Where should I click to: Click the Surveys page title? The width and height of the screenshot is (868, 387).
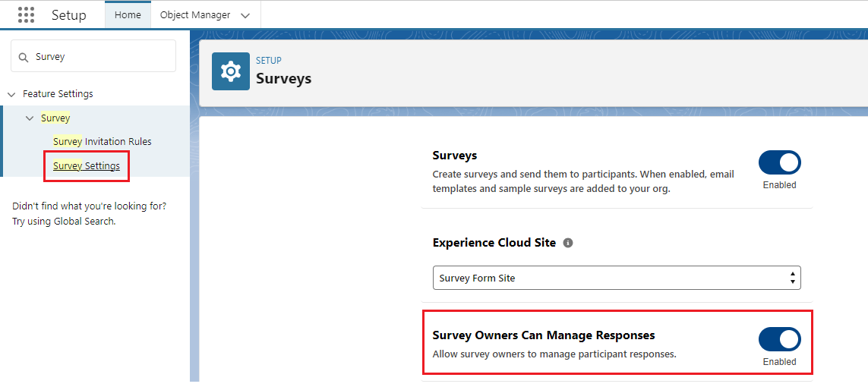coord(283,78)
